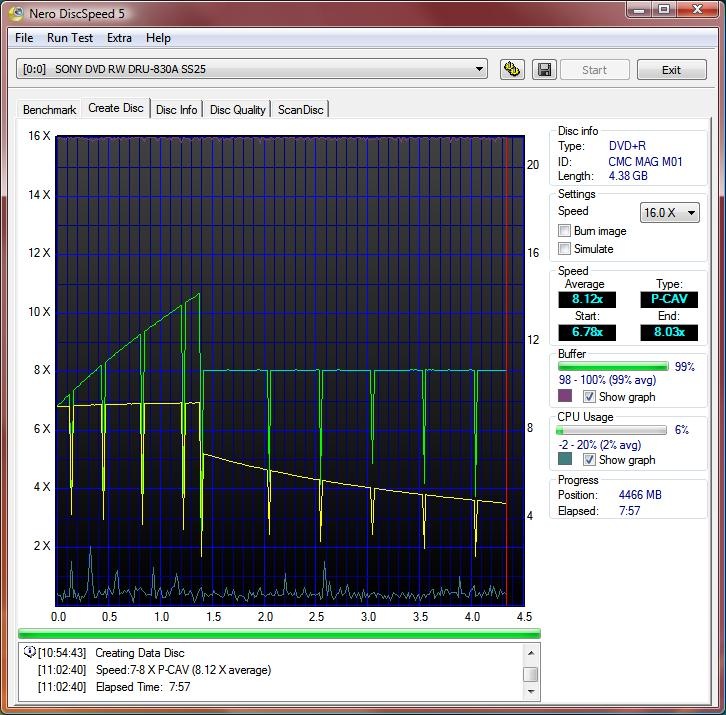The height and width of the screenshot is (715, 726).
Task: Click the teal CPU Usage color swatch
Action: coord(565,460)
